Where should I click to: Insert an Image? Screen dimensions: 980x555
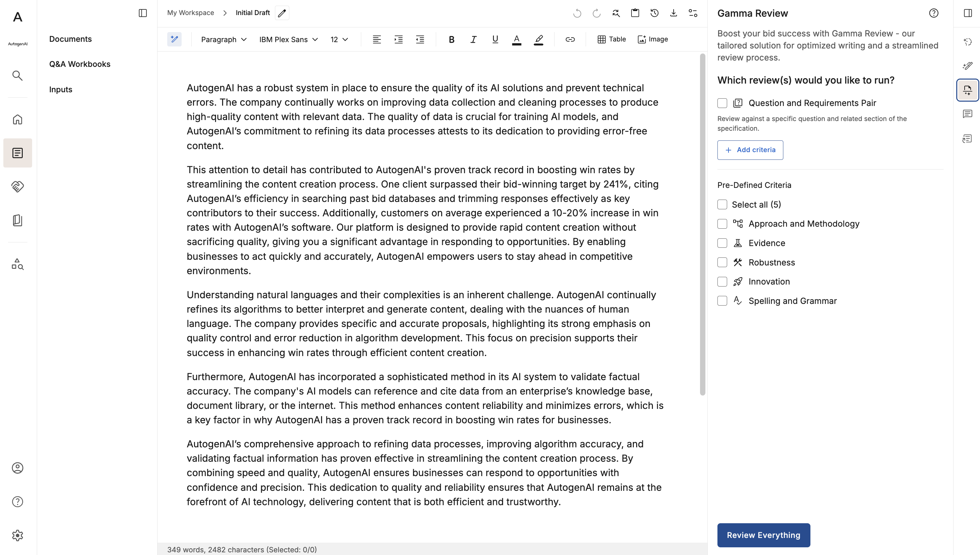653,39
